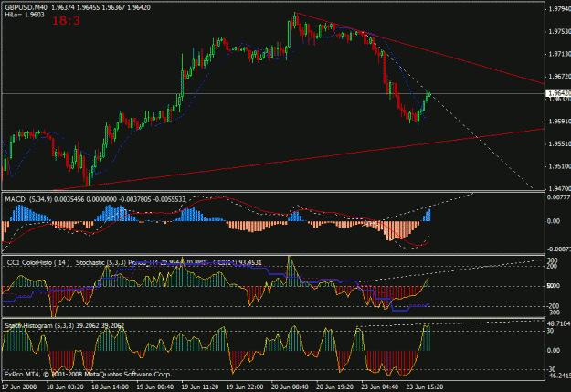Viewport: 571px width, 392px height.
Task: Click the 19 Jun 22:00 time label
Action: click(245, 387)
